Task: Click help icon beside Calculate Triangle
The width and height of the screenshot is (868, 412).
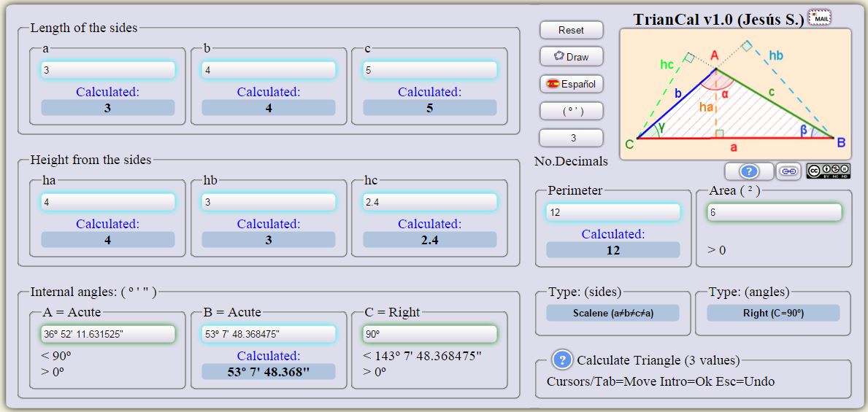Action: coord(562,360)
